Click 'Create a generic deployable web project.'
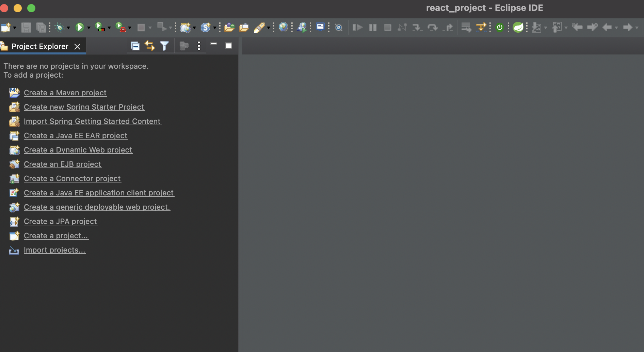This screenshot has width=644, height=352. [x=97, y=207]
